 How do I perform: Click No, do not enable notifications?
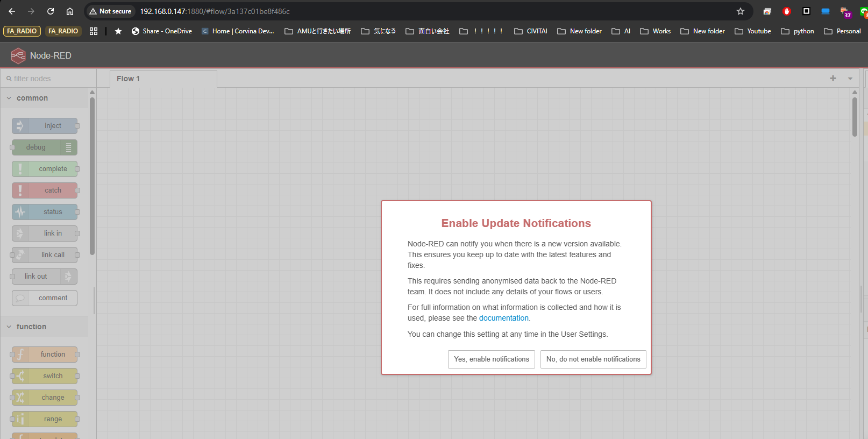(x=593, y=359)
